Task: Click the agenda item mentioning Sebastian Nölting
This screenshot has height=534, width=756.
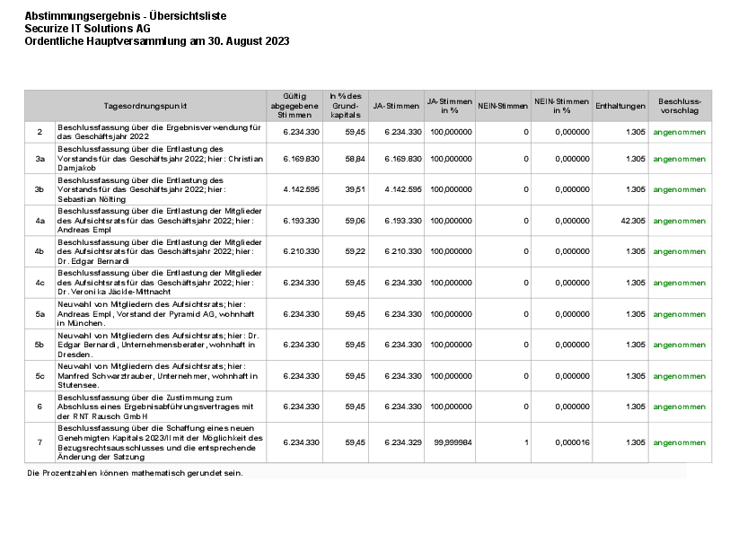Action: coord(160,189)
